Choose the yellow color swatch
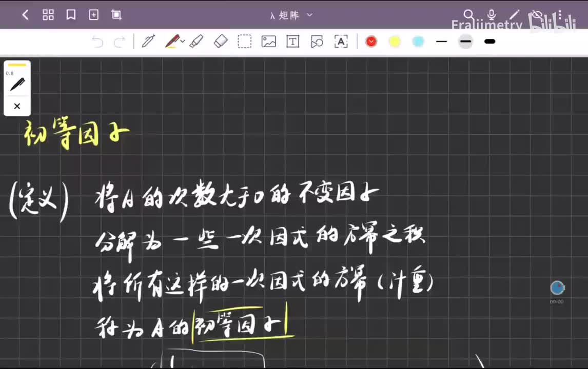 pyautogui.click(x=395, y=42)
